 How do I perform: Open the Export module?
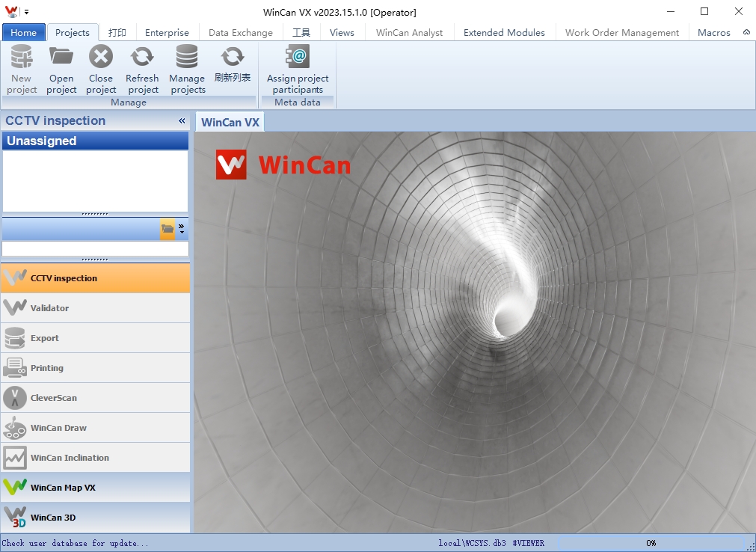coord(96,338)
